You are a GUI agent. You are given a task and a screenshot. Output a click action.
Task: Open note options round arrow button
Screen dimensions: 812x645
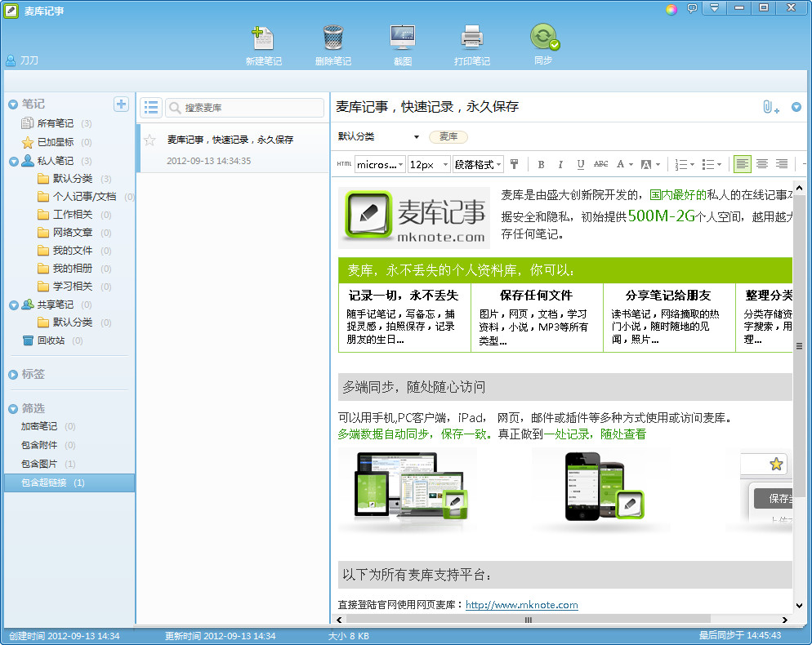[x=796, y=107]
